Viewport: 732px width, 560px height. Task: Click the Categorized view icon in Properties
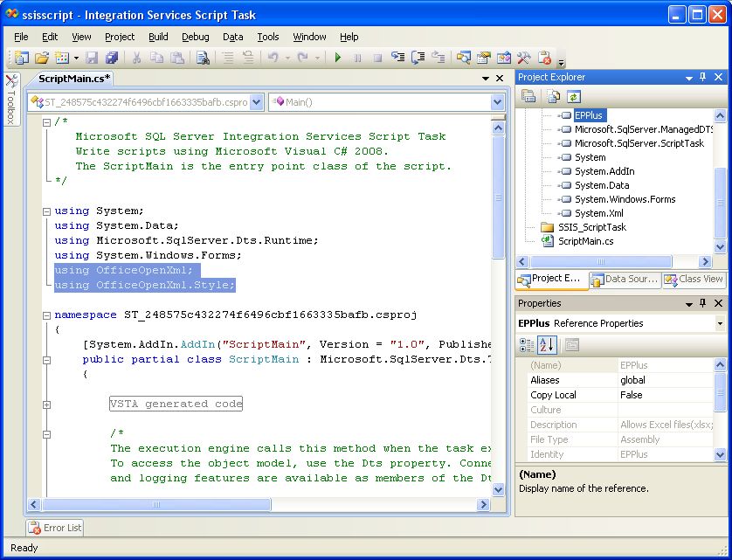coord(528,345)
